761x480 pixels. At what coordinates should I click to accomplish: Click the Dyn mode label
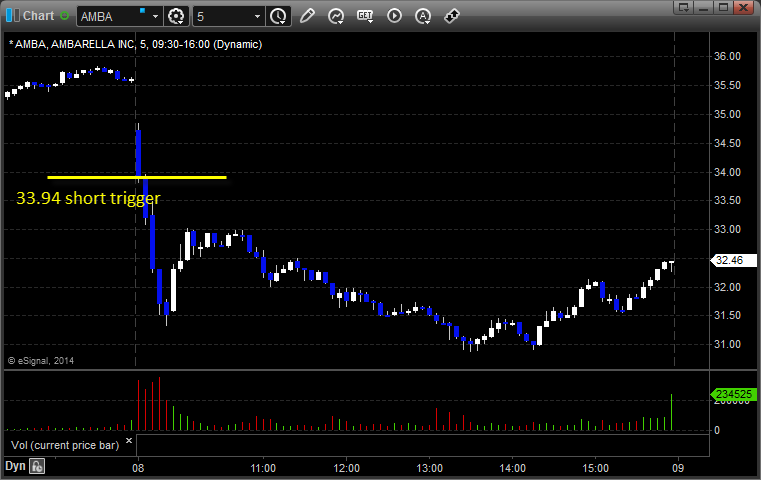[15, 466]
